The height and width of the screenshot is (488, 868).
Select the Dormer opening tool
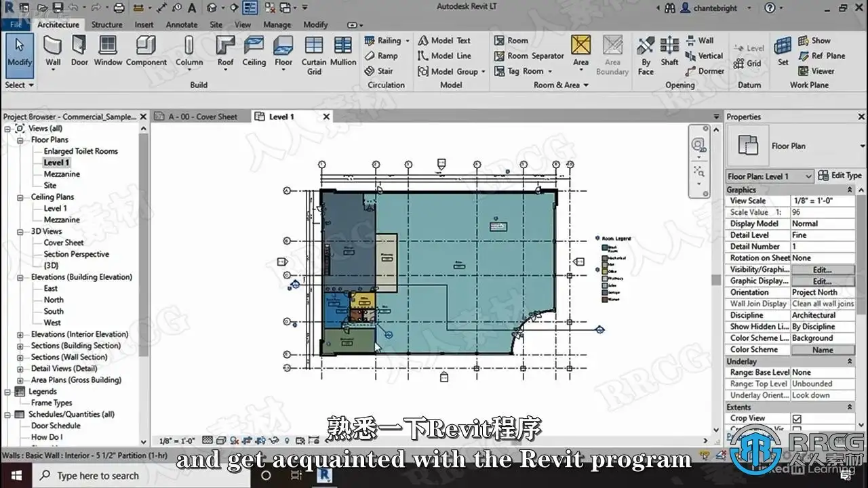coord(705,71)
